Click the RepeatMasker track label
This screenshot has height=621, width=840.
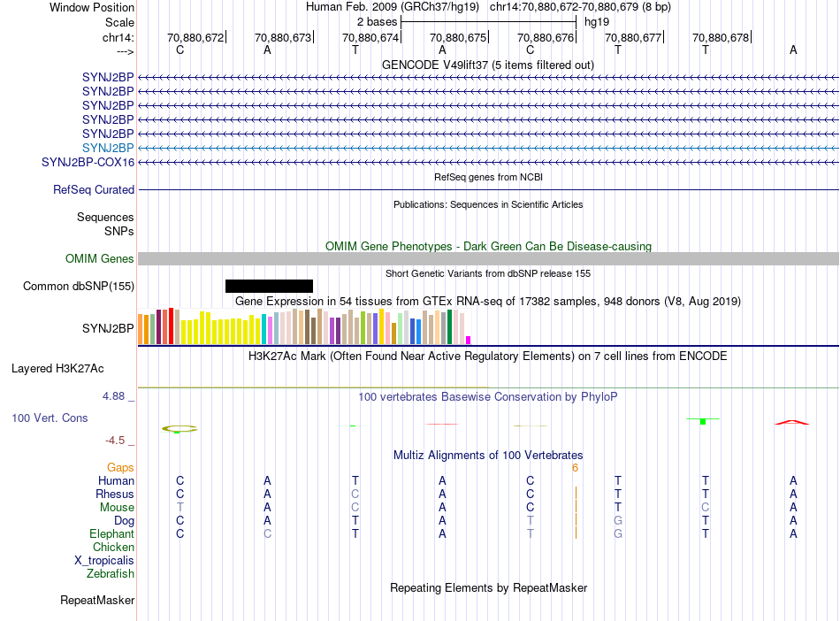[x=97, y=600]
